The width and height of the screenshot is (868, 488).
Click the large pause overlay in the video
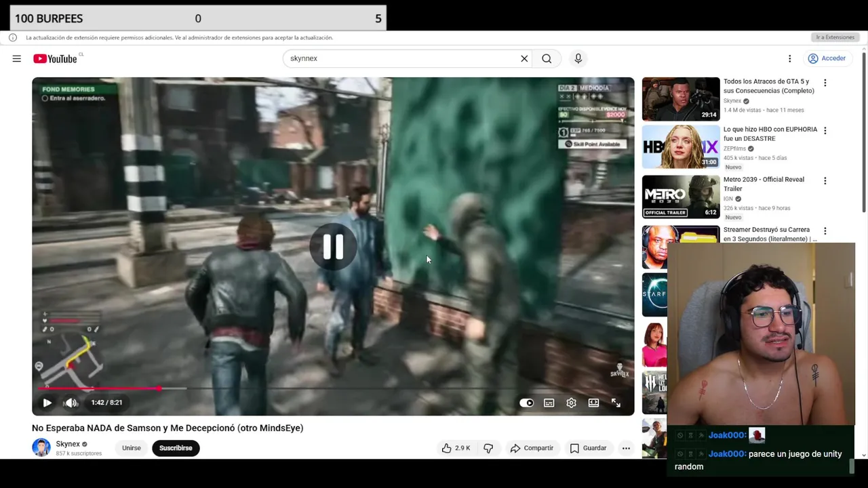point(332,247)
